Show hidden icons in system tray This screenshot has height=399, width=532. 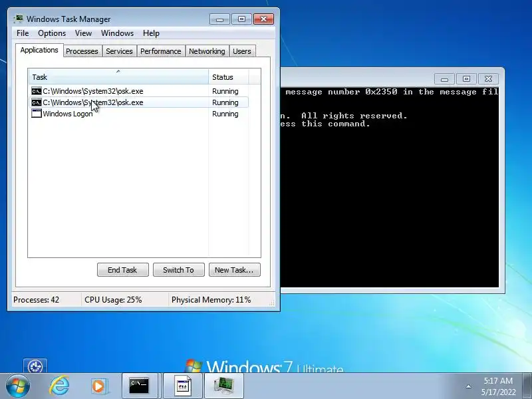468,386
